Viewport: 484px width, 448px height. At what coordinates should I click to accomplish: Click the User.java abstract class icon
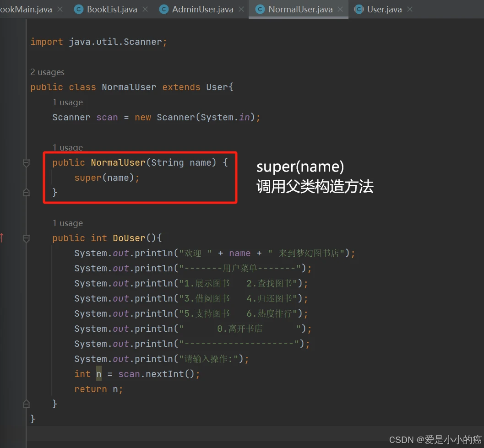click(x=359, y=9)
